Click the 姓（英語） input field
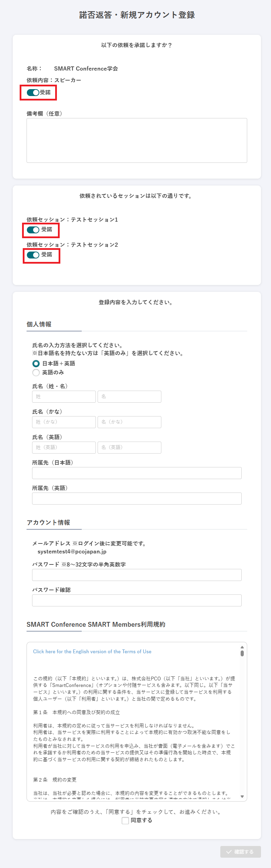The height and width of the screenshot is (868, 271). 64,447
